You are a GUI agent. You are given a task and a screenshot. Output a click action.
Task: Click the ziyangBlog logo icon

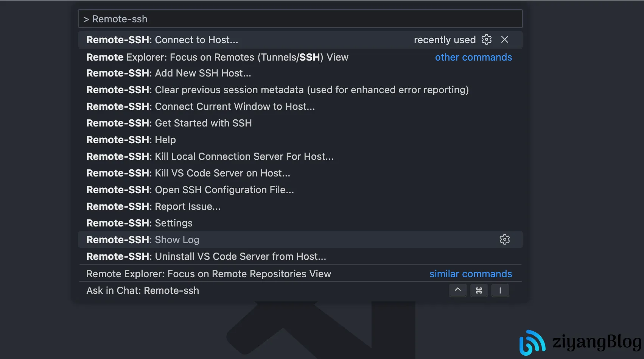(532, 342)
